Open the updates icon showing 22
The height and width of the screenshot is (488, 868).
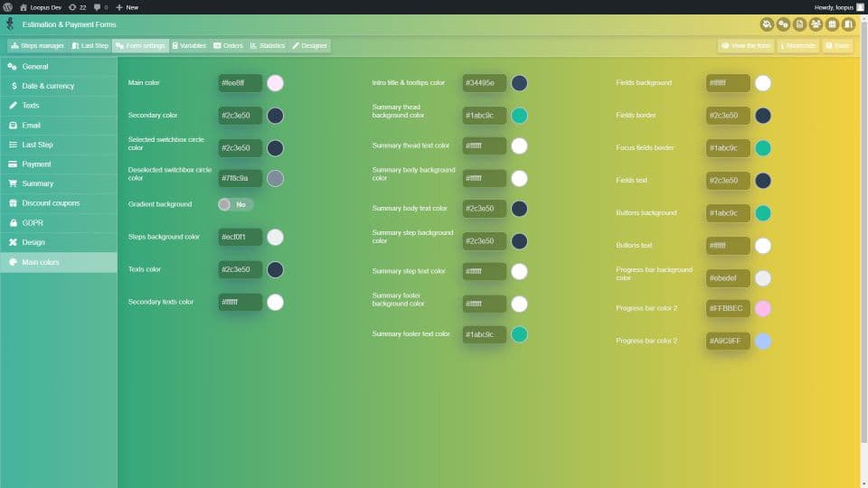click(x=77, y=7)
